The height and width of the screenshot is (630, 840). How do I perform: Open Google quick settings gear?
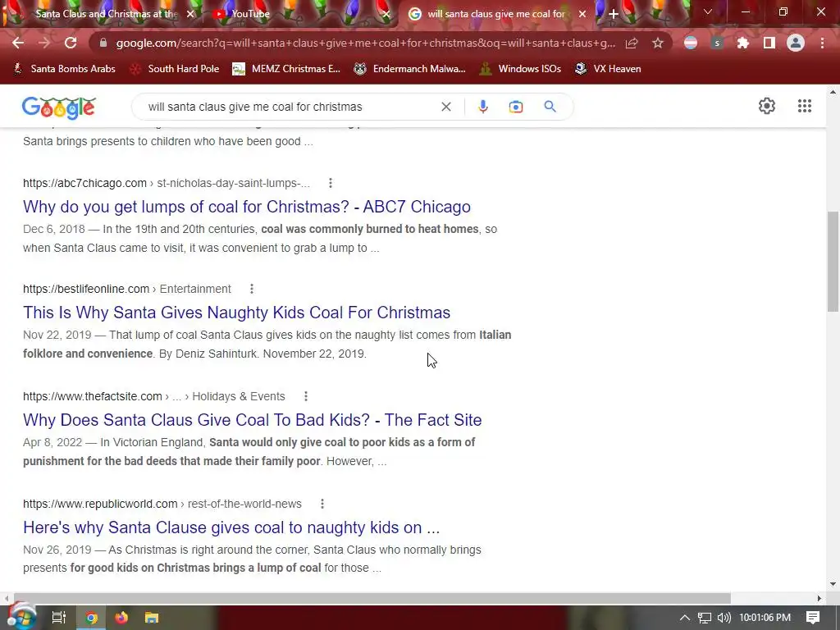coord(767,106)
